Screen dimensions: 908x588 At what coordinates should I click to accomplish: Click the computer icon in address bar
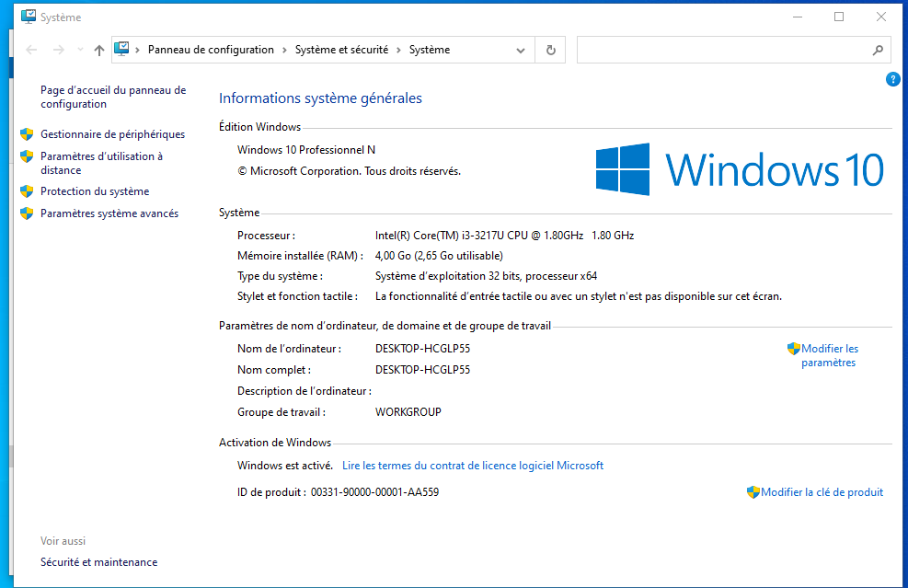(x=121, y=50)
